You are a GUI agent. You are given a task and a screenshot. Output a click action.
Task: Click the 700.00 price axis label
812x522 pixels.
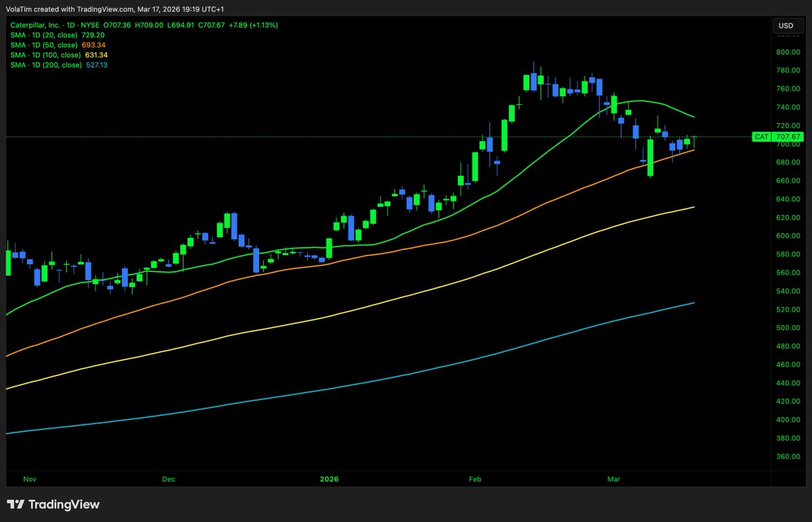788,145
